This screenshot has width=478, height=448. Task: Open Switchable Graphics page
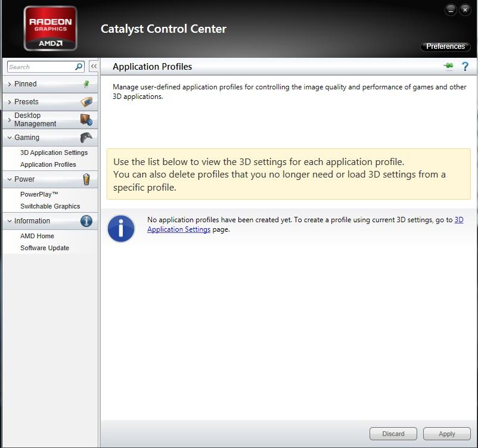(50, 206)
